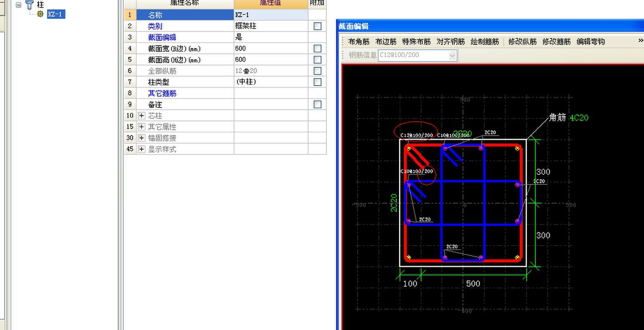
Task: Select the 特殊布筋 toolbar command
Action: tap(416, 42)
